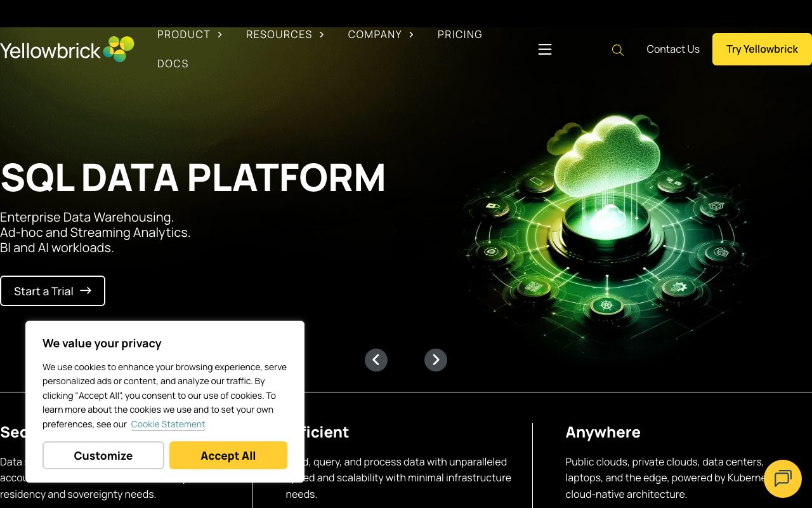This screenshot has height=508, width=812.
Task: Expand the Company menu chevron
Action: point(411,34)
